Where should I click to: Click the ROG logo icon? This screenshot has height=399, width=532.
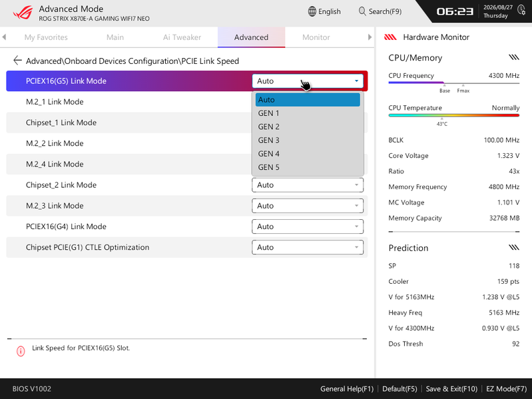point(23,13)
